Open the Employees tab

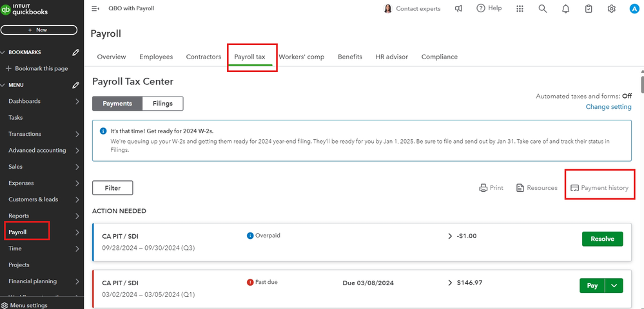156,57
